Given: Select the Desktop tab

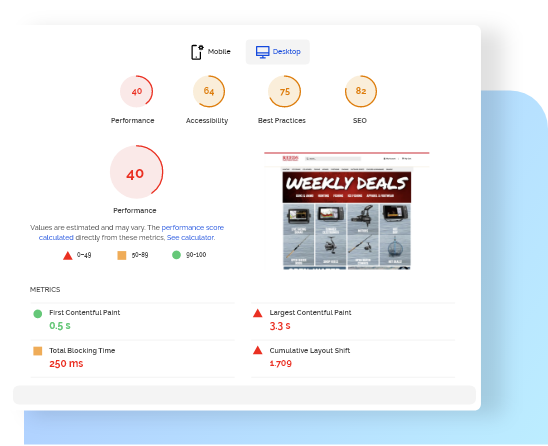Looking at the screenshot, I should [x=278, y=52].
